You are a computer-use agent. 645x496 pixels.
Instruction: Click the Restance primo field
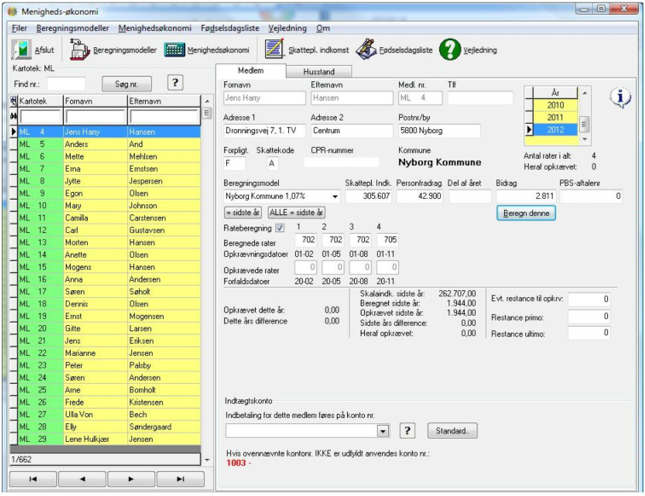click(589, 317)
